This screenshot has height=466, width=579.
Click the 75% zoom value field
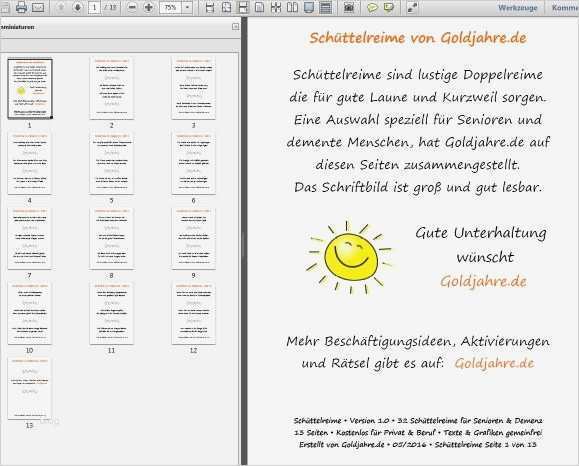[170, 7]
